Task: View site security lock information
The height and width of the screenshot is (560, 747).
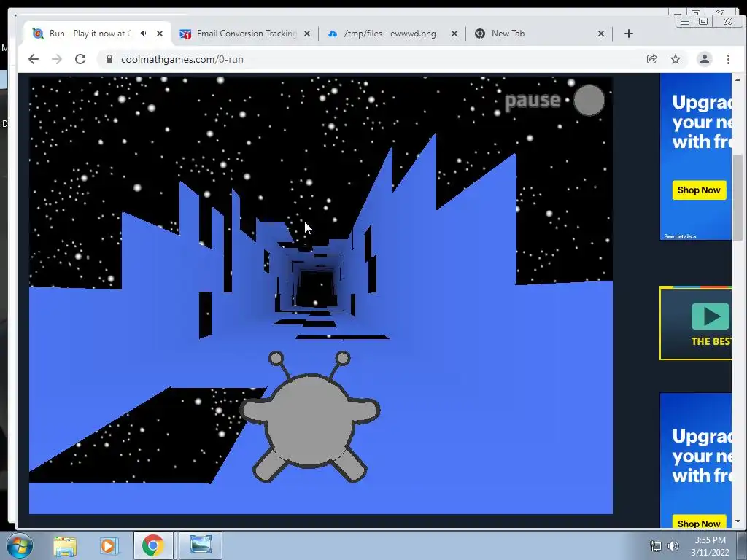Action: (109, 59)
